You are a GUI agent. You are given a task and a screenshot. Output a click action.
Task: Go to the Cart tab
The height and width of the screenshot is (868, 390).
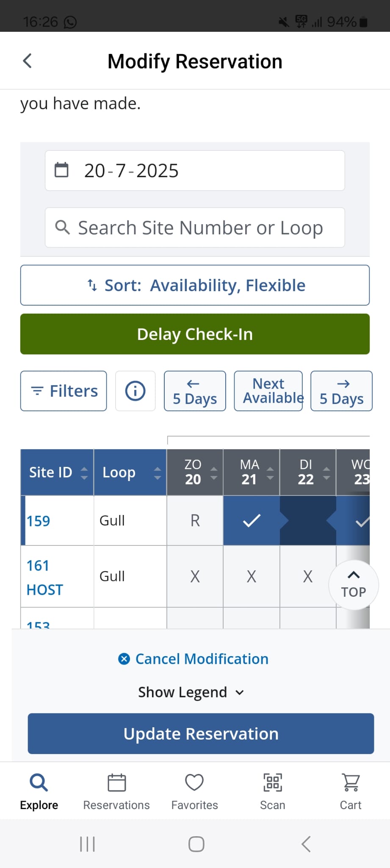point(350,791)
